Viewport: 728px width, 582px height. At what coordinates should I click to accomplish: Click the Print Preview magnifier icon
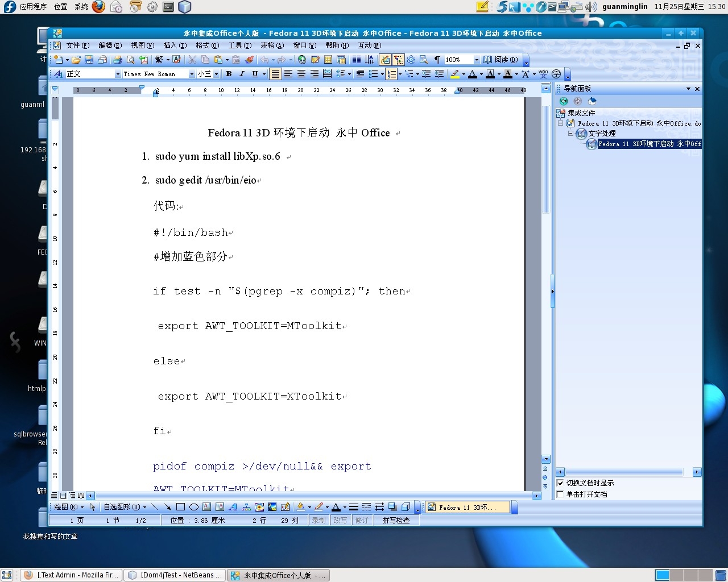[131, 60]
